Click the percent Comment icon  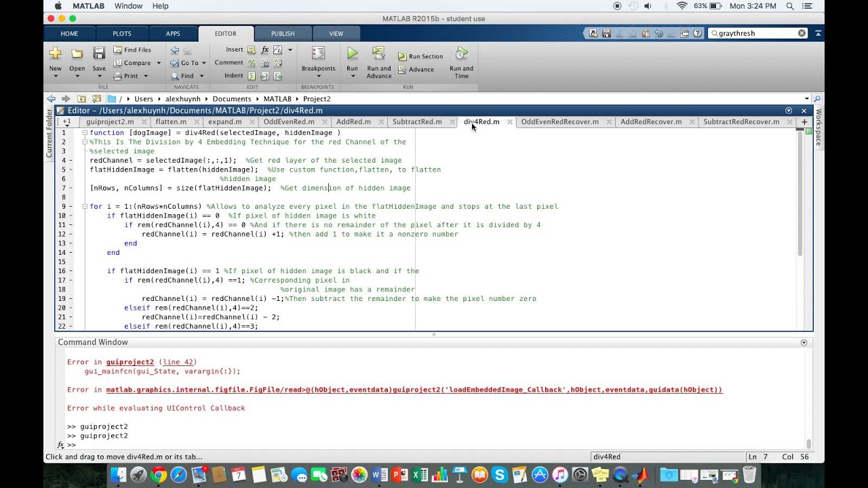click(252, 63)
